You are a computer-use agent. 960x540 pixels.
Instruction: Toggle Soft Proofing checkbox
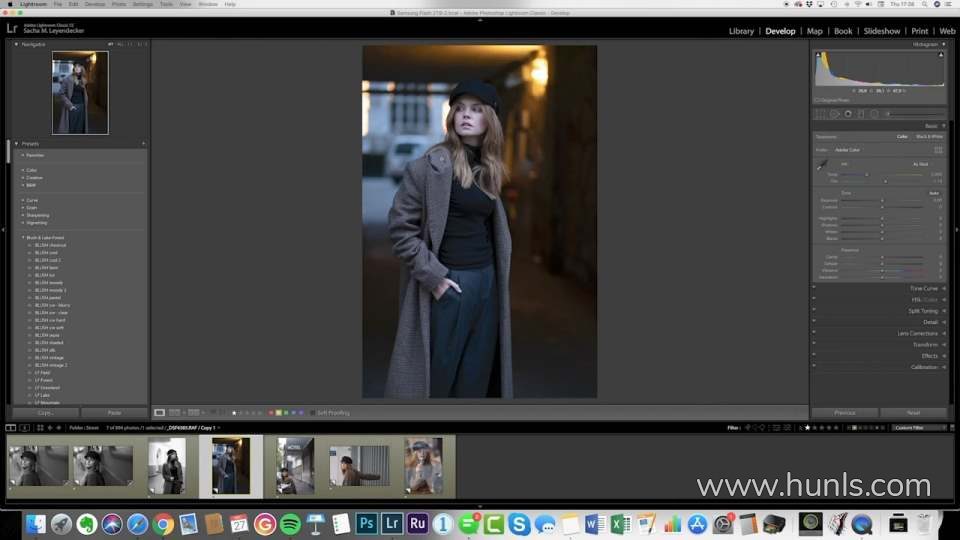tap(313, 413)
